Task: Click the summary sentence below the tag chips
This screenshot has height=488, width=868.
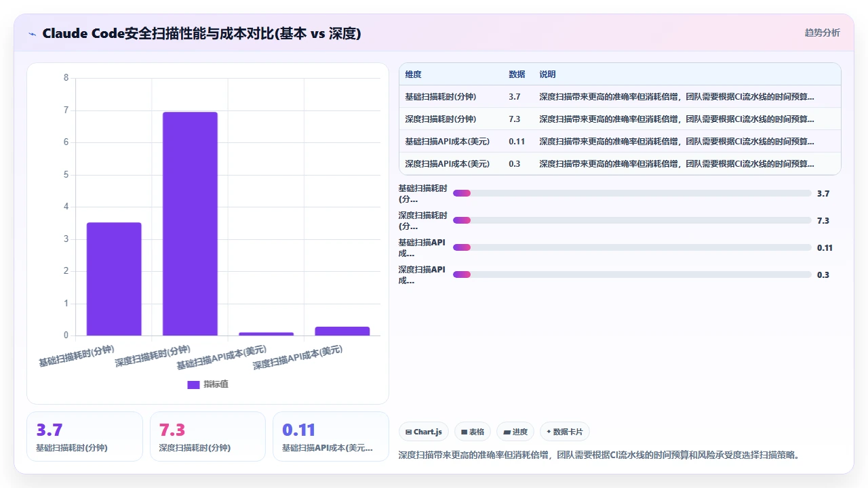Action: click(x=600, y=455)
